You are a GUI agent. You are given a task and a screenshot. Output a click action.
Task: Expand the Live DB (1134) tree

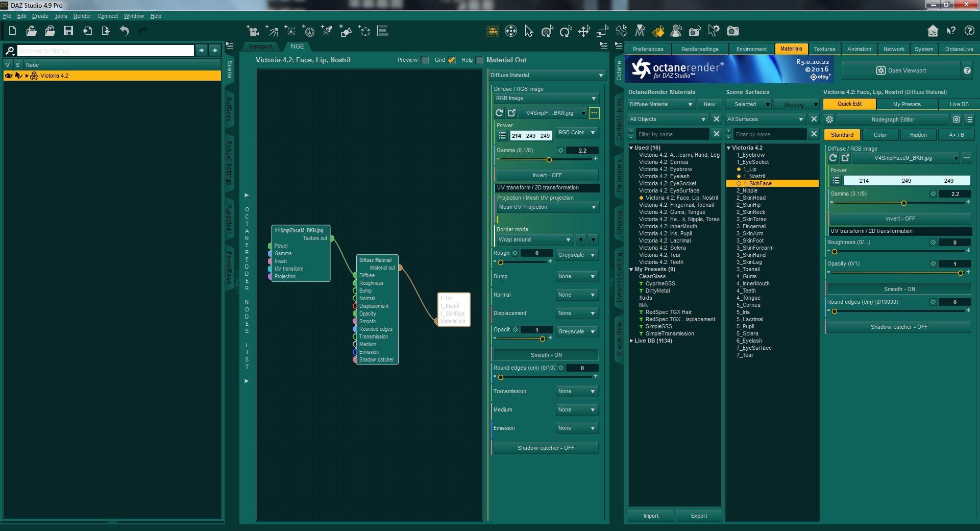tap(631, 341)
